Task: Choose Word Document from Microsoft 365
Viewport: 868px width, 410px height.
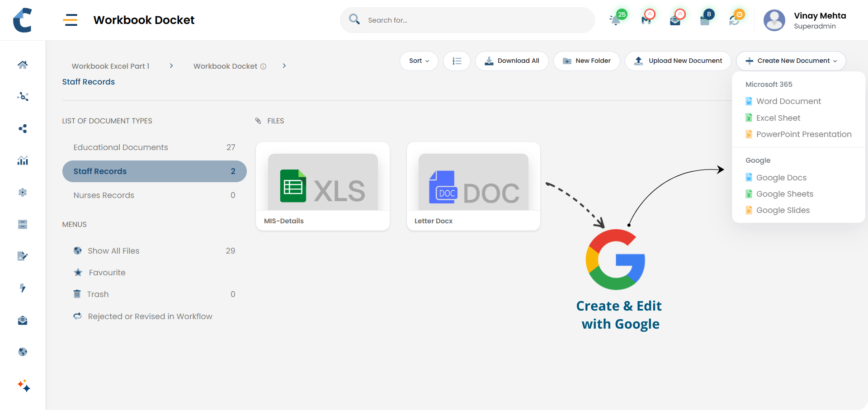Action: coord(788,101)
